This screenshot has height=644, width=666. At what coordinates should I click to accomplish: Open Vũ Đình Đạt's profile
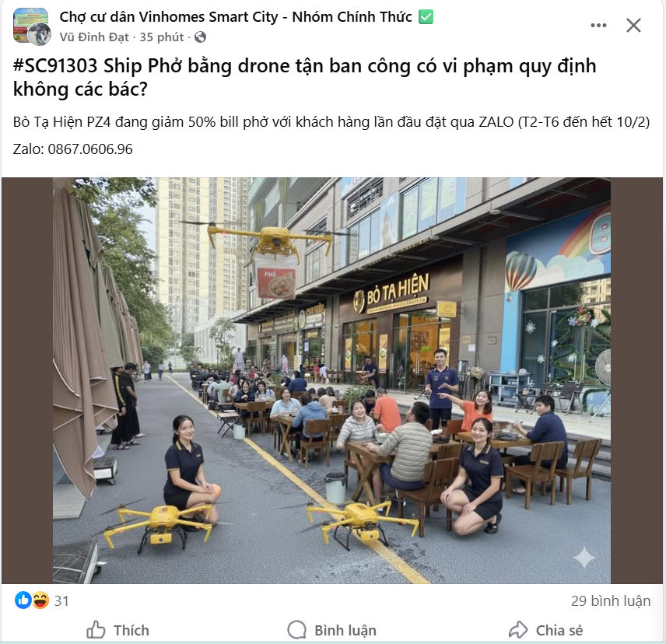(94, 37)
